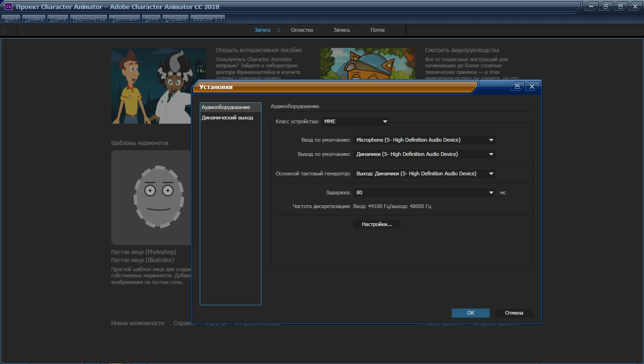
Task: Expand the Класс устройства MME dropdown
Action: [x=356, y=121]
